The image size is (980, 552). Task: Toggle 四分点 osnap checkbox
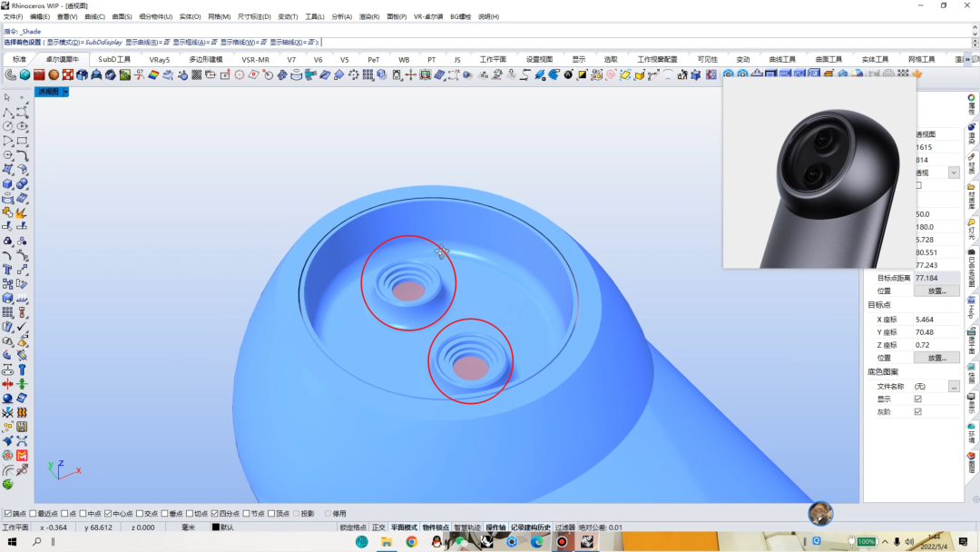[x=214, y=513]
